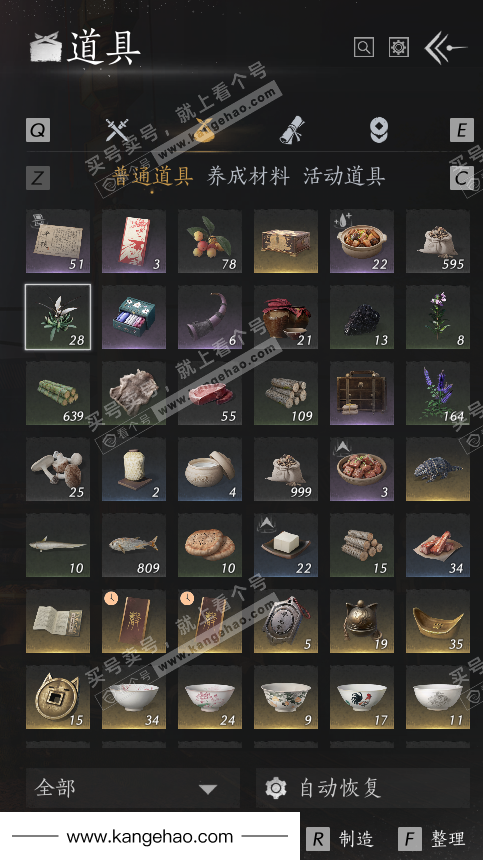Image resolution: width=483 pixels, height=860 pixels.
Task: Select the scroll category icon
Action: 291,131
